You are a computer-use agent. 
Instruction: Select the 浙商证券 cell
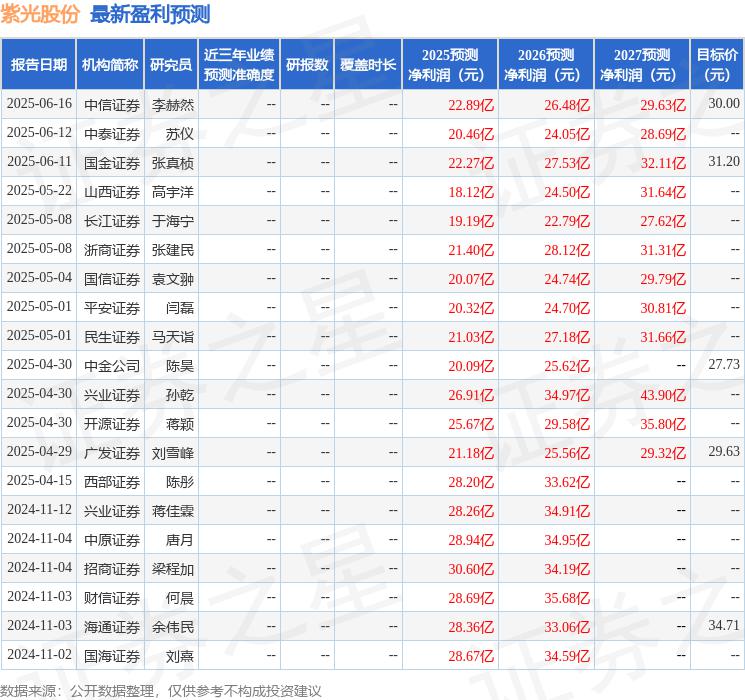[x=112, y=250]
